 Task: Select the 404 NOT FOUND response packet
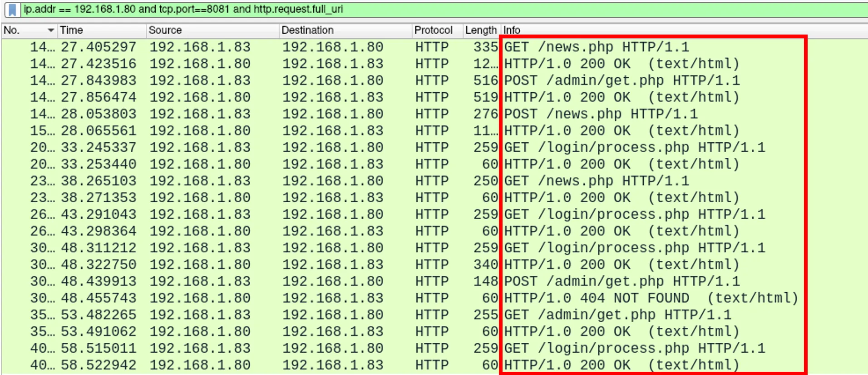[x=434, y=298]
